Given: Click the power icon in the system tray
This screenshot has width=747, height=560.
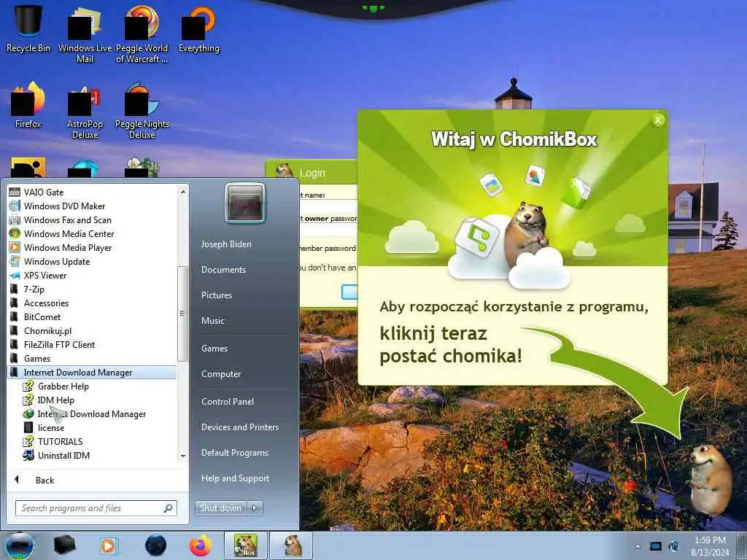Looking at the screenshot, I should click(x=673, y=546).
